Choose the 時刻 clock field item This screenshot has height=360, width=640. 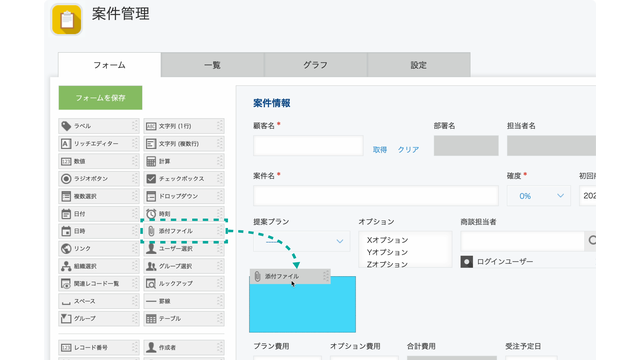(184, 213)
